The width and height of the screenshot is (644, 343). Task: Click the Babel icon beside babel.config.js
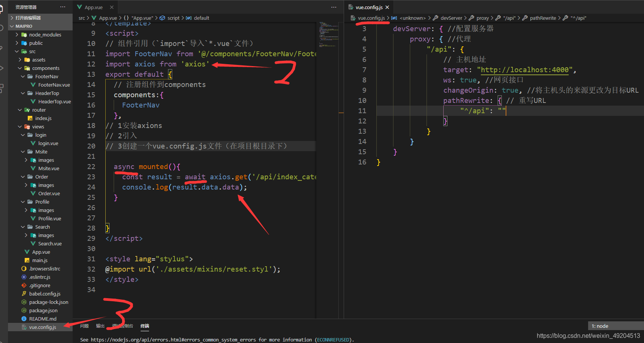24,294
